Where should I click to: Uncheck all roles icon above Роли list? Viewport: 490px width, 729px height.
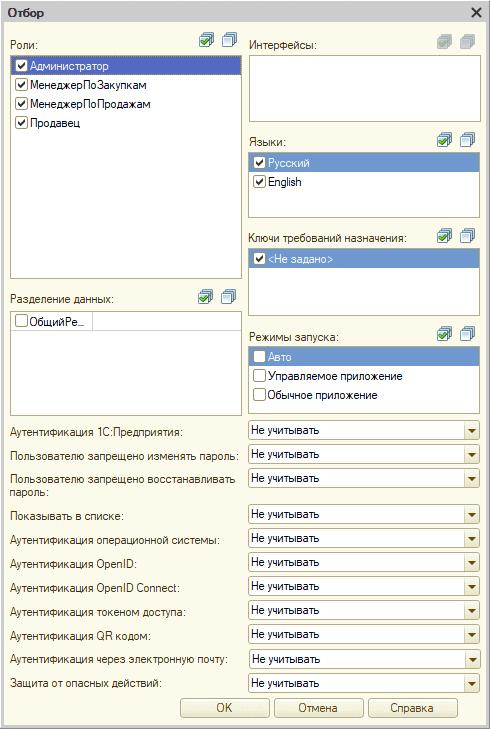(x=229, y=40)
